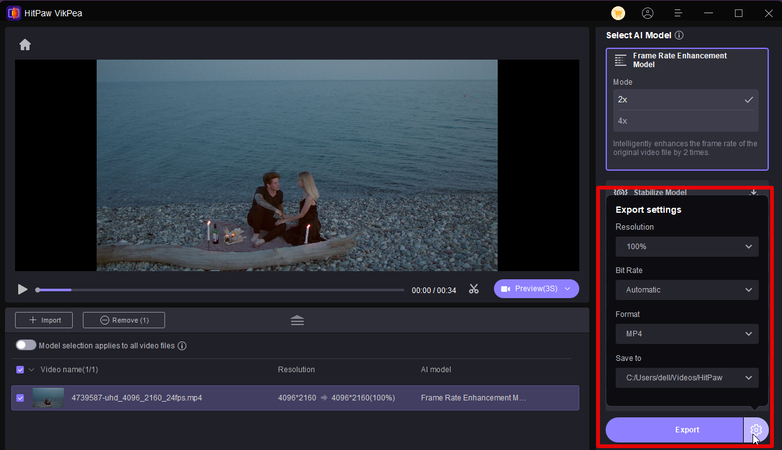Minimize the HitPaw VikPea window

(x=708, y=13)
